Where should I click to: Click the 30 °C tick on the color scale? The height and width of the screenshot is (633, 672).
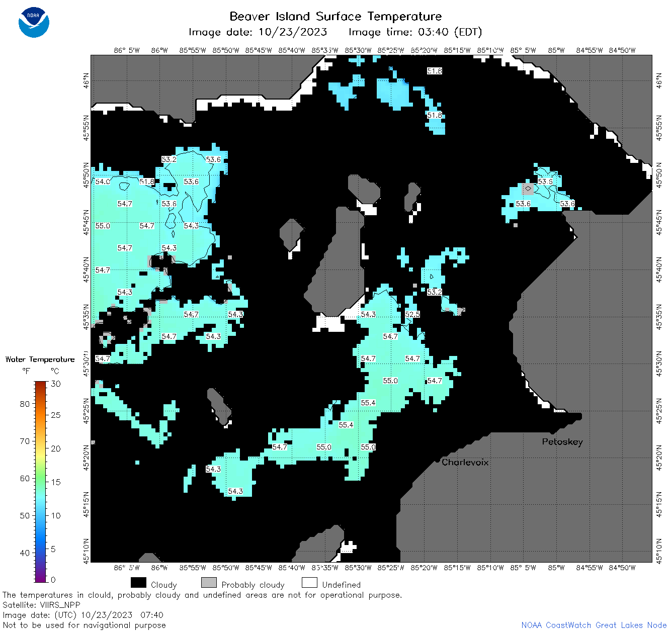pyautogui.click(x=56, y=384)
